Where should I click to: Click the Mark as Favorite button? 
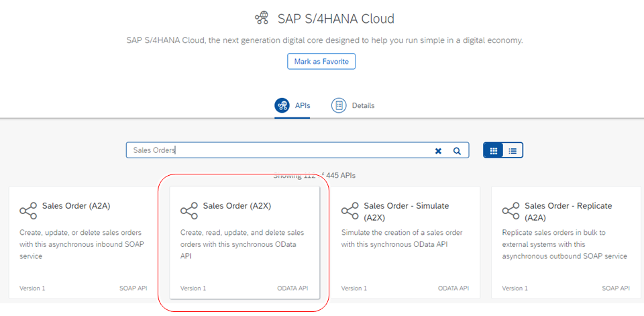tap(321, 61)
